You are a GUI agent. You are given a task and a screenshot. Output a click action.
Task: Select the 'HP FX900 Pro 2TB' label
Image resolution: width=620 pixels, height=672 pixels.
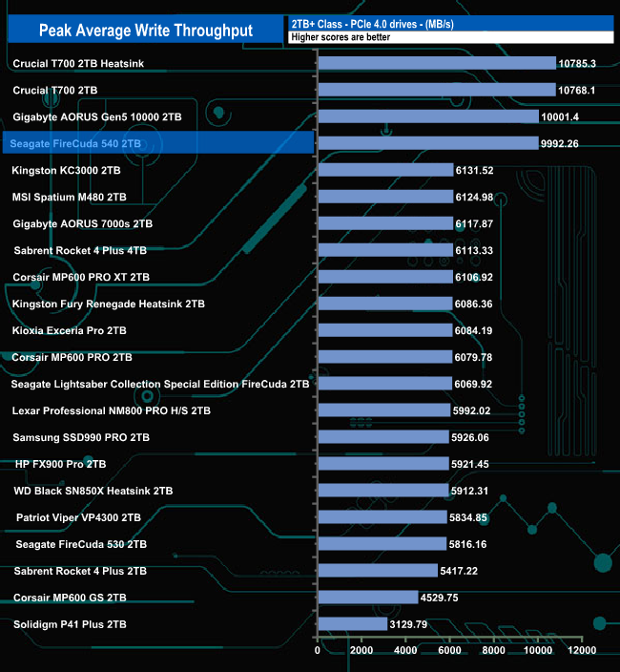[x=60, y=464]
